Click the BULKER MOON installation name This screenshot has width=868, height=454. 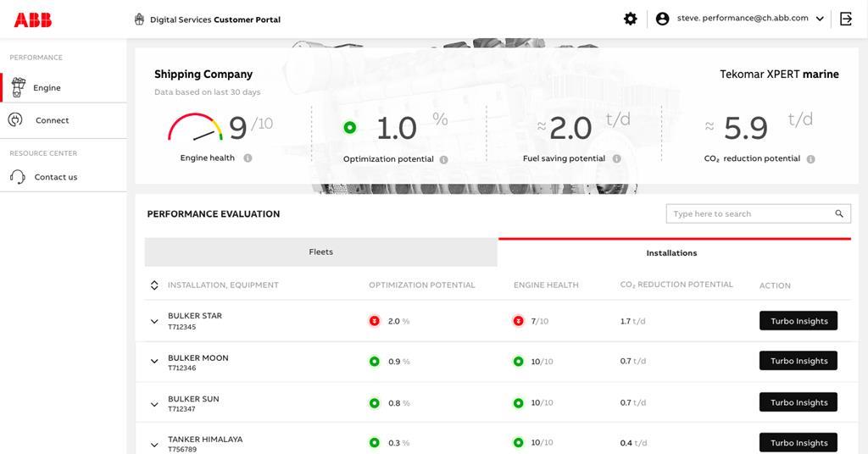pos(198,357)
